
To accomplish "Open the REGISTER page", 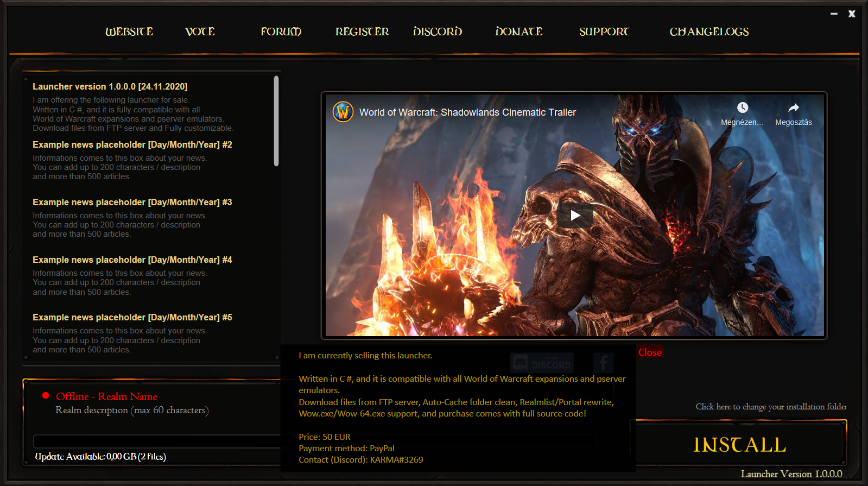I will pos(362,31).
